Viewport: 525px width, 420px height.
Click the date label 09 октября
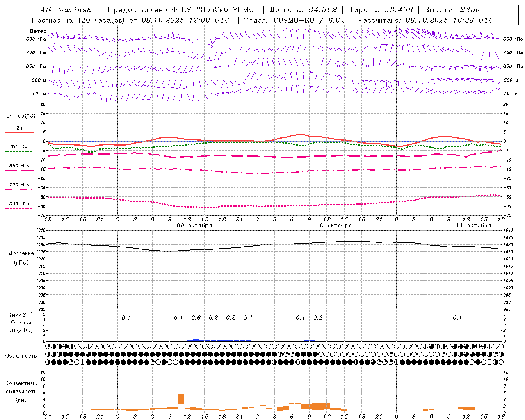point(194,226)
